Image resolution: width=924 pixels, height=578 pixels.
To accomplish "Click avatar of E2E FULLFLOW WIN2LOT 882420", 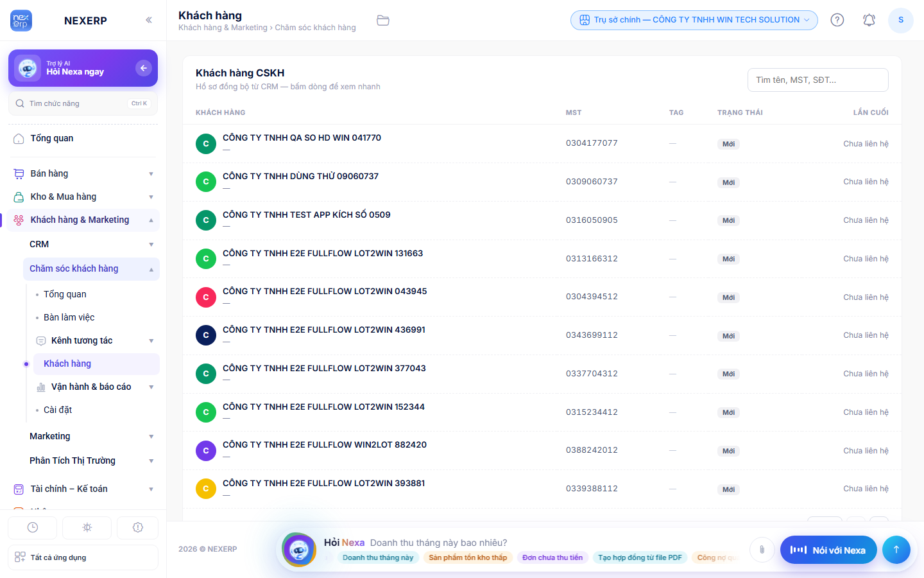I will pos(206,450).
